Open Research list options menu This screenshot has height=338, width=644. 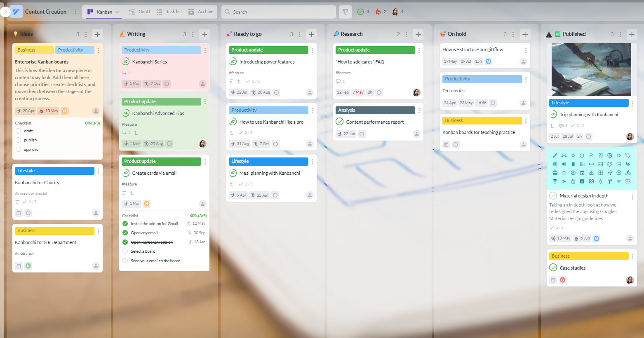tap(406, 34)
